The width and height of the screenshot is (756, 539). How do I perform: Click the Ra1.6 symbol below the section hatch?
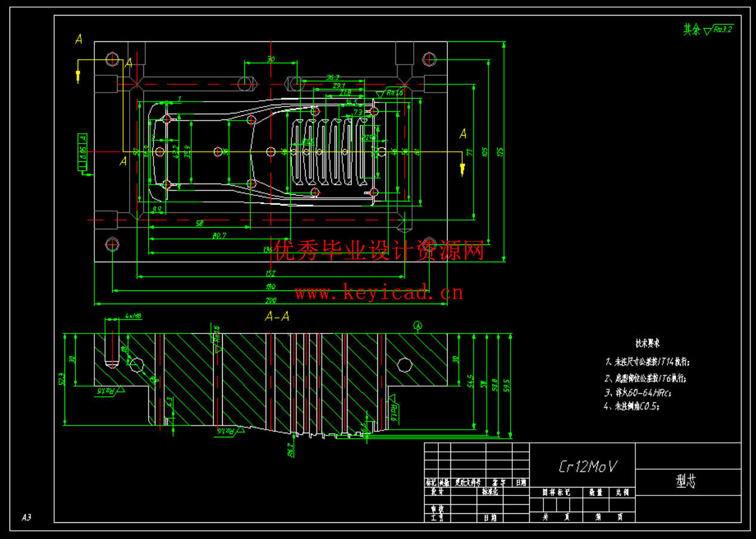pyautogui.click(x=225, y=431)
